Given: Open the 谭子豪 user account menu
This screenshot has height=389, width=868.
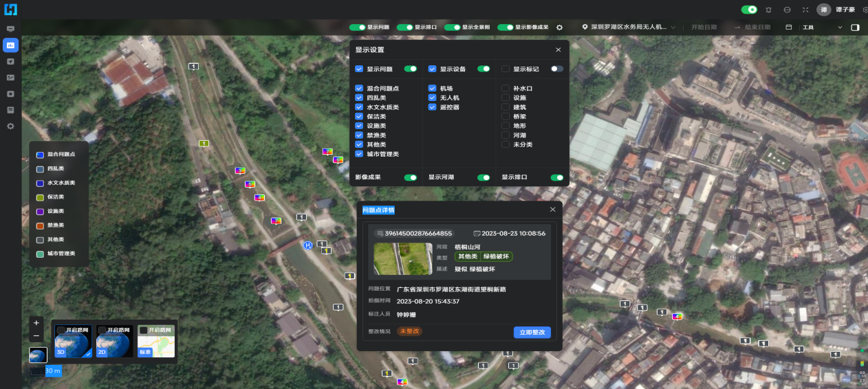Looking at the screenshot, I should 844,10.
